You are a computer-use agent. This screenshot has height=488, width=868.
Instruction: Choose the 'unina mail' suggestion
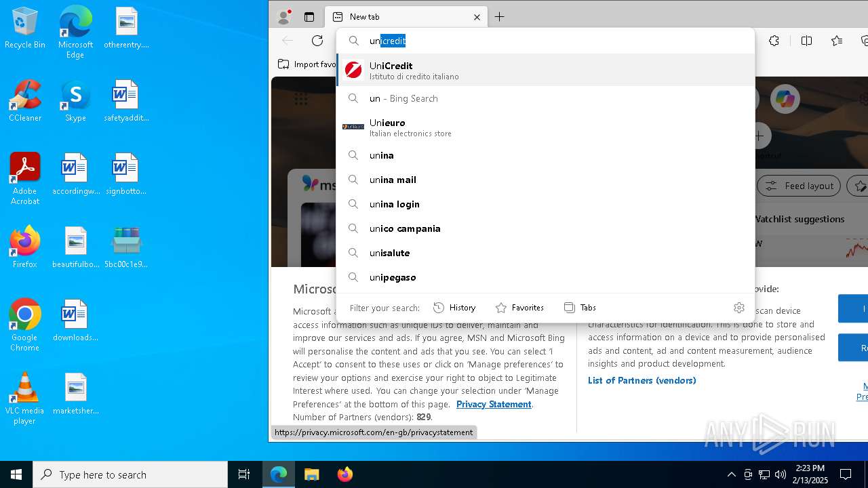[x=546, y=180]
